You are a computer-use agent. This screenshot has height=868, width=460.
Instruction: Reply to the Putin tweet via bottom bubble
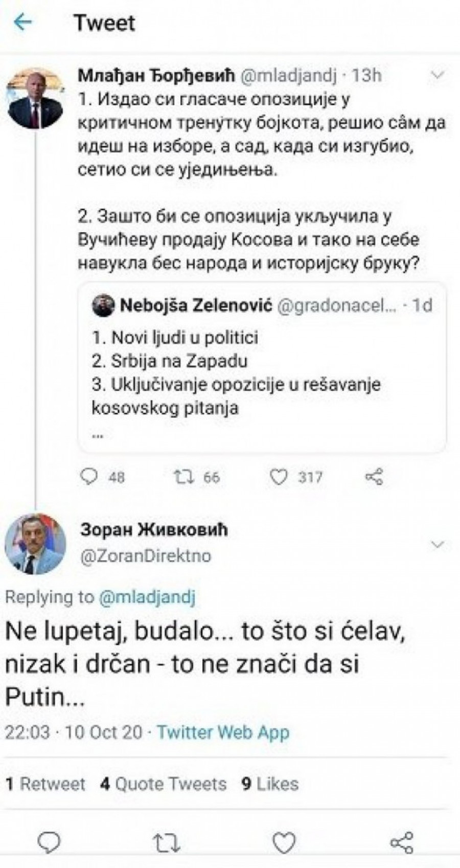[50, 841]
